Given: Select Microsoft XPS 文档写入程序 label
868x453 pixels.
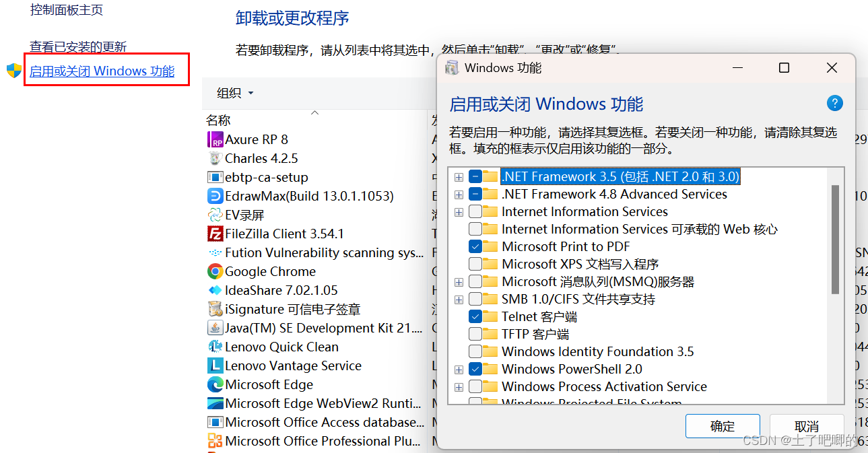Looking at the screenshot, I should pyautogui.click(x=580, y=264).
